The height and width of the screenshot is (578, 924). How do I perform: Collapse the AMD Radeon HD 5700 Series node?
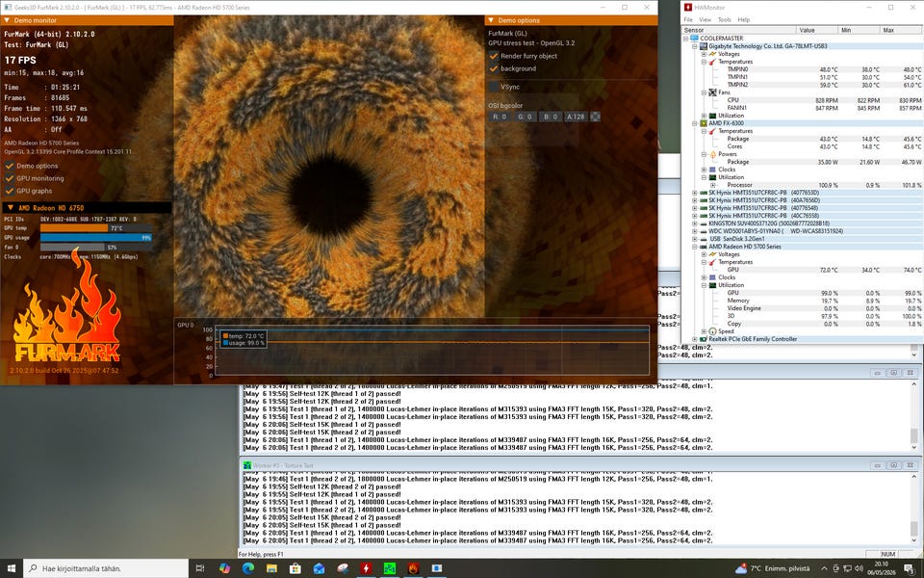pyautogui.click(x=695, y=247)
